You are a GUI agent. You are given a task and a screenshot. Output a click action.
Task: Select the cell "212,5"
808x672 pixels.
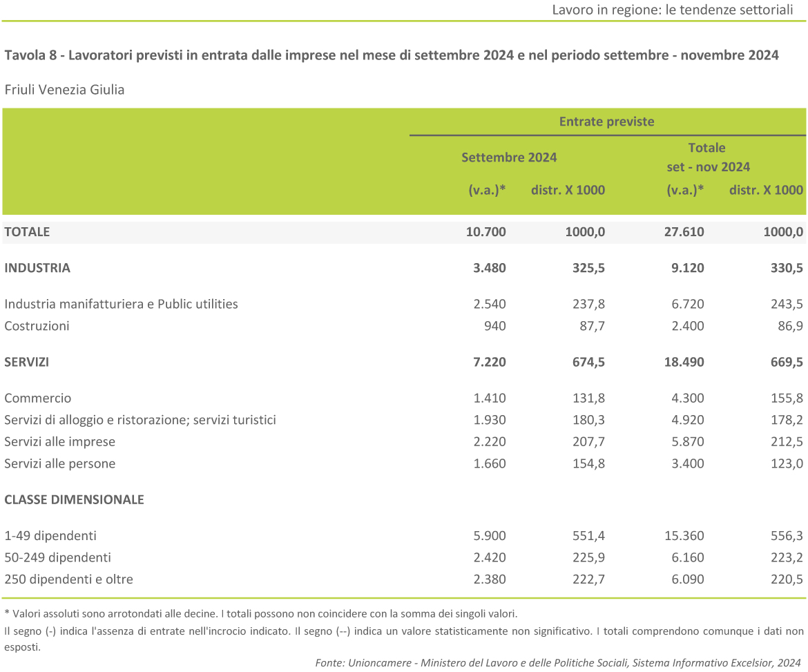(x=787, y=441)
